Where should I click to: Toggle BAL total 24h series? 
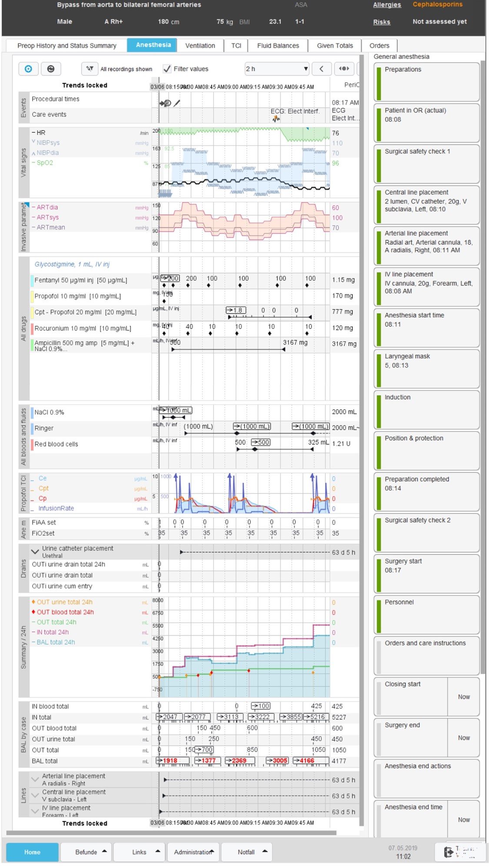coord(53,642)
